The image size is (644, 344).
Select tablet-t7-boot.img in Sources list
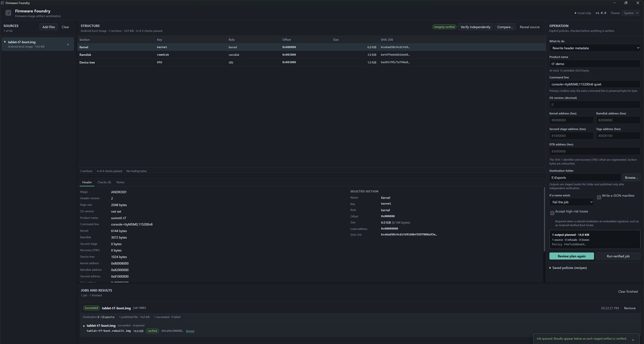tap(37, 44)
